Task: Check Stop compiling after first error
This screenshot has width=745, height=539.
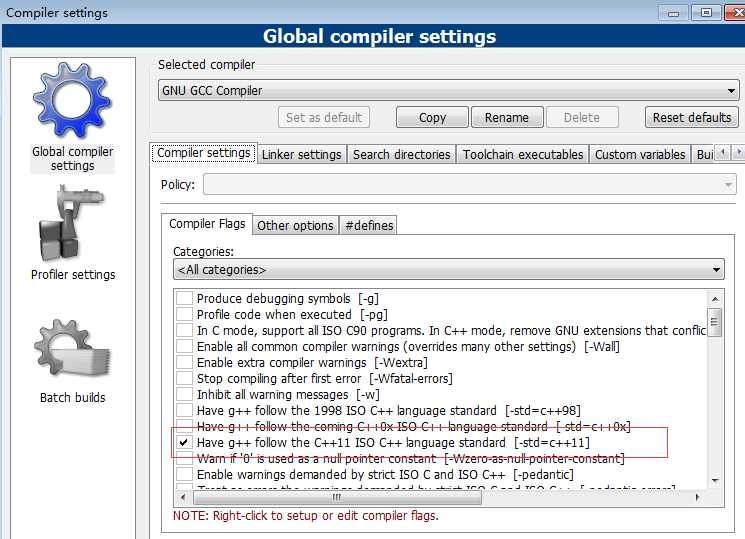Action: click(184, 378)
